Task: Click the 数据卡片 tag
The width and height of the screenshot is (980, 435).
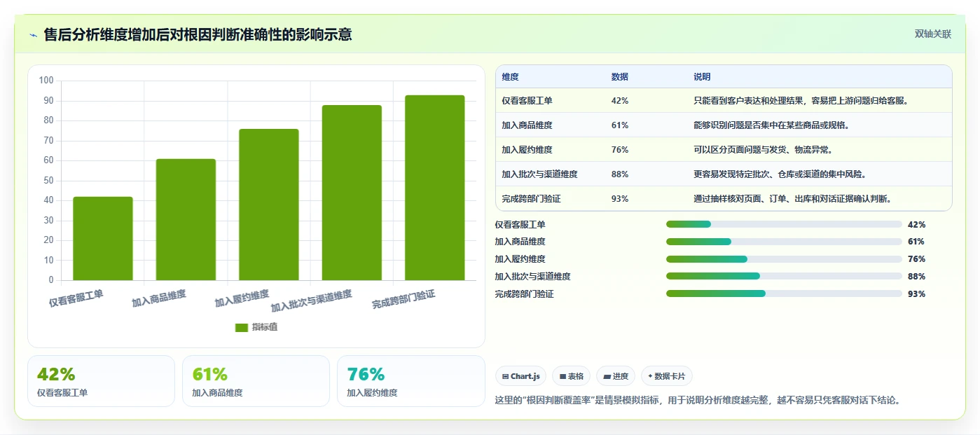Action: 666,376
